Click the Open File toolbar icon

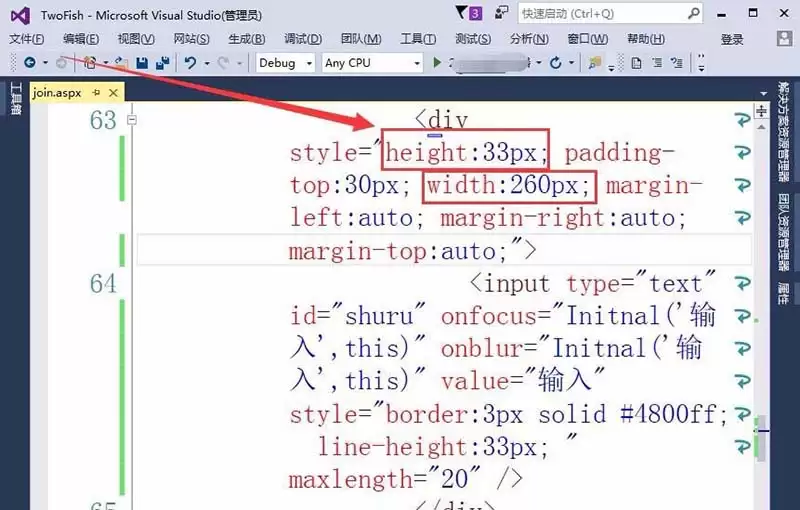point(121,63)
